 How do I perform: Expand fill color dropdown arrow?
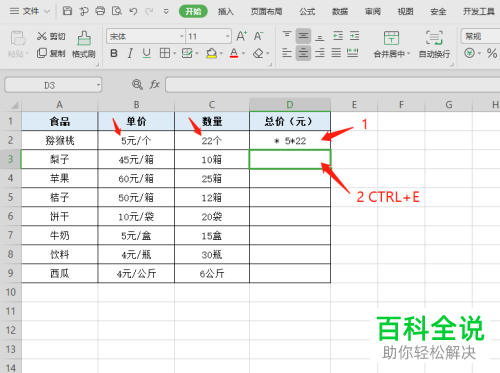[221, 53]
